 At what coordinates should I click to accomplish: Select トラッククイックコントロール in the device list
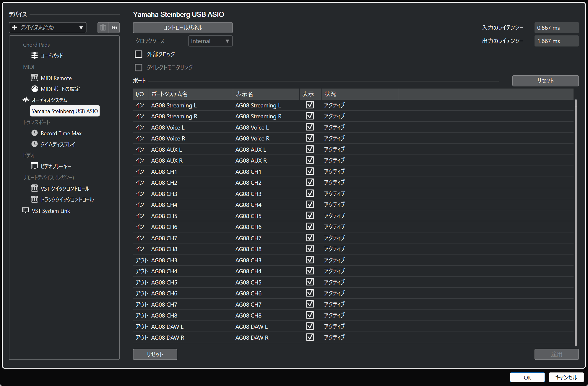point(67,200)
